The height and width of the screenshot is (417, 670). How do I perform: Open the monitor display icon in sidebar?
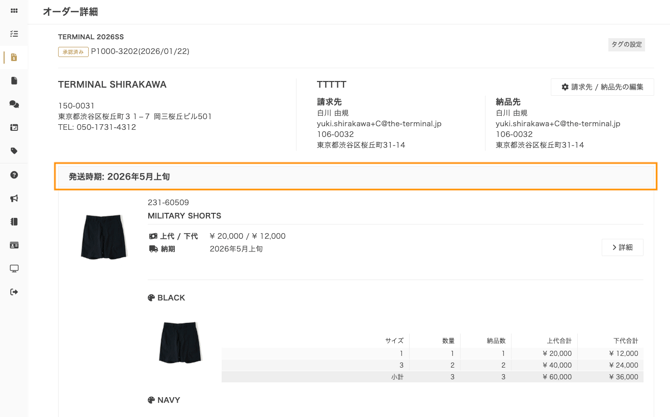click(14, 269)
